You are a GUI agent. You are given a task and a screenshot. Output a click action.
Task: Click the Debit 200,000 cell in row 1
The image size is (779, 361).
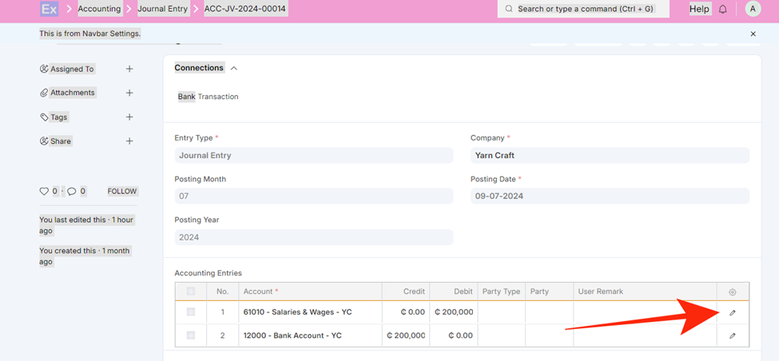point(454,312)
